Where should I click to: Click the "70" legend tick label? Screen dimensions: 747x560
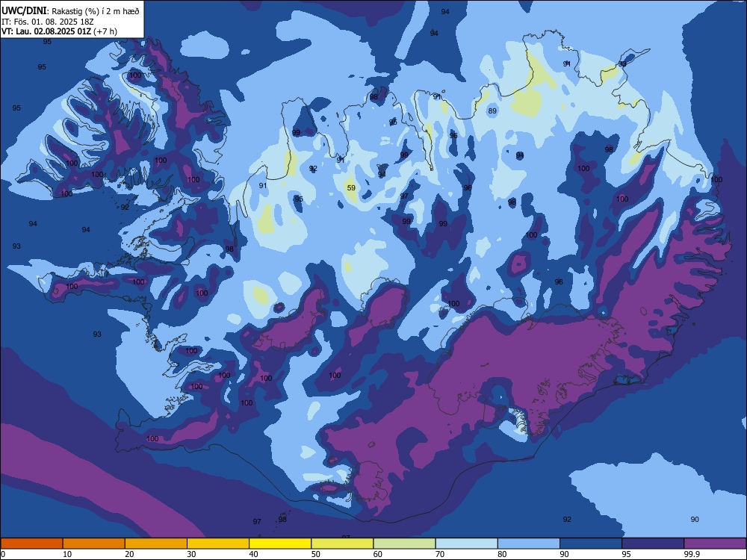coord(440,554)
